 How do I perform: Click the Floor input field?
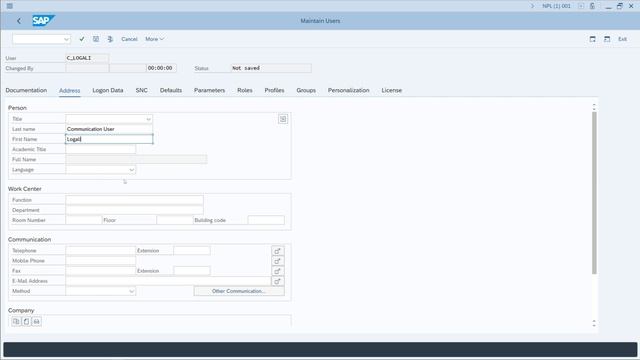pos(175,220)
